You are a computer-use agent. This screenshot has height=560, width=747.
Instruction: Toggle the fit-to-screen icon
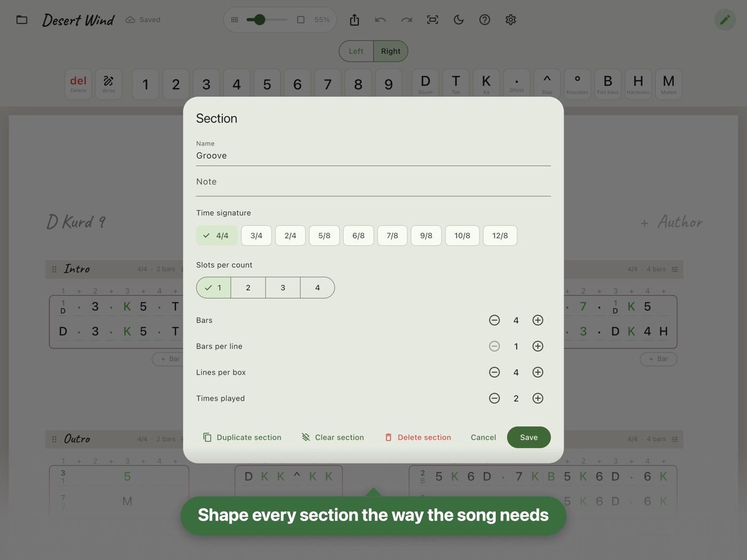click(433, 20)
